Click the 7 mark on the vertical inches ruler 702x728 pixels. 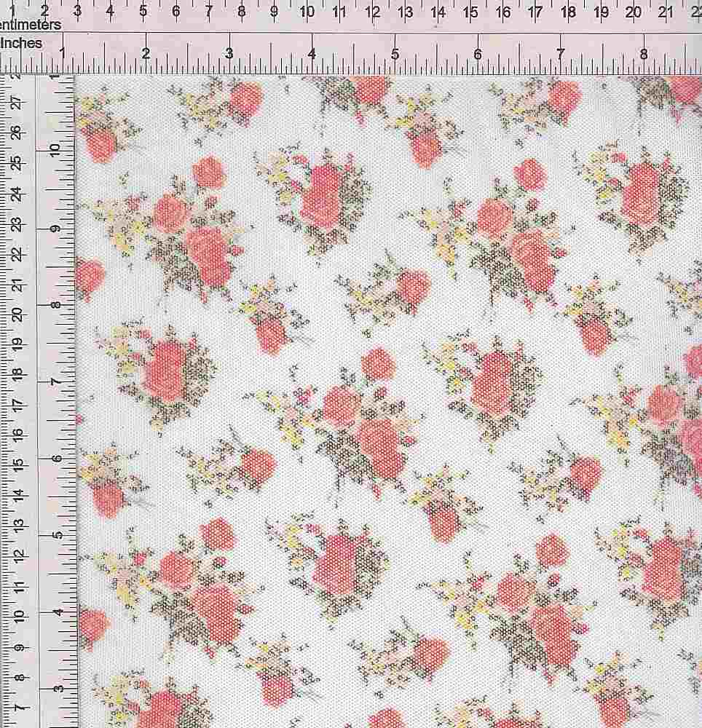[56, 381]
